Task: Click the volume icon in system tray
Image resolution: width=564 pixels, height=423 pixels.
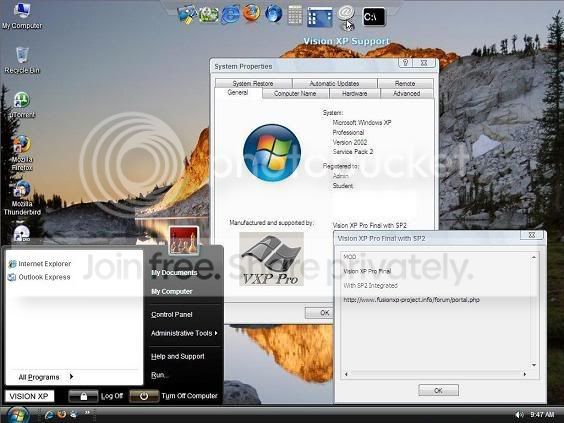Action: [519, 415]
